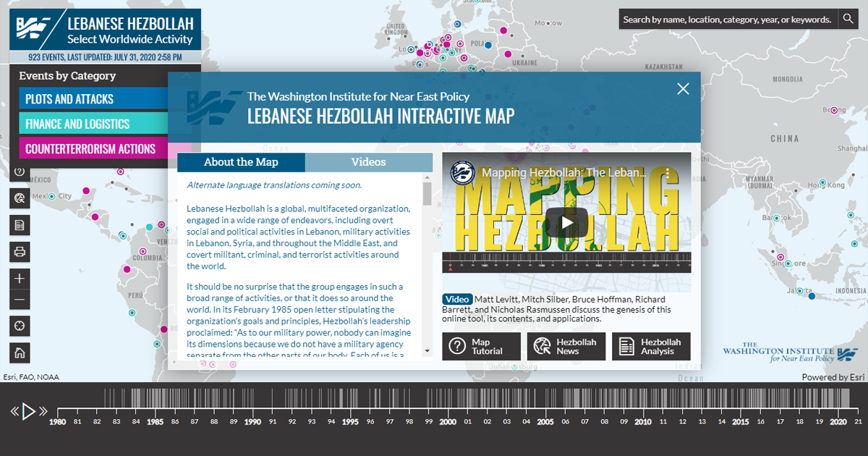Jump to 2020 on the timeline
868x456 pixels.
click(x=838, y=422)
